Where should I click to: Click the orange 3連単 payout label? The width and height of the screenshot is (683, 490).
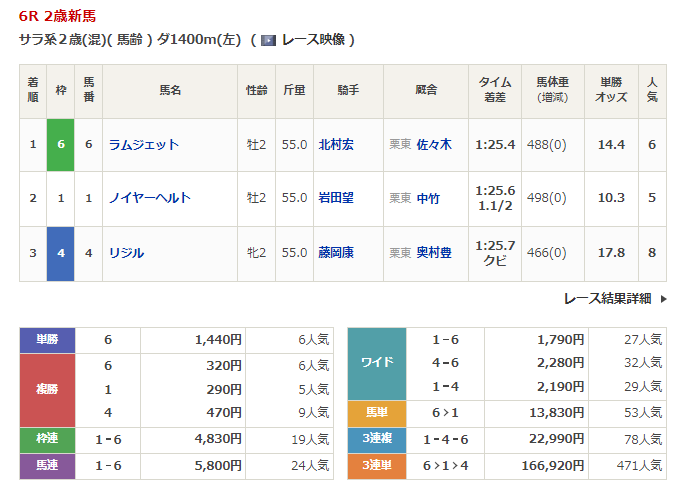pos(376,464)
